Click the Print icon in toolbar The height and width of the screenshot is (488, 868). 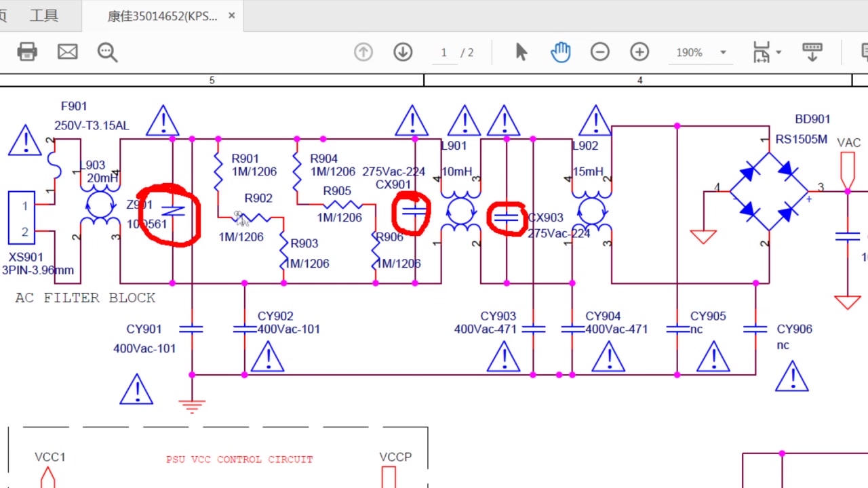pyautogui.click(x=27, y=52)
